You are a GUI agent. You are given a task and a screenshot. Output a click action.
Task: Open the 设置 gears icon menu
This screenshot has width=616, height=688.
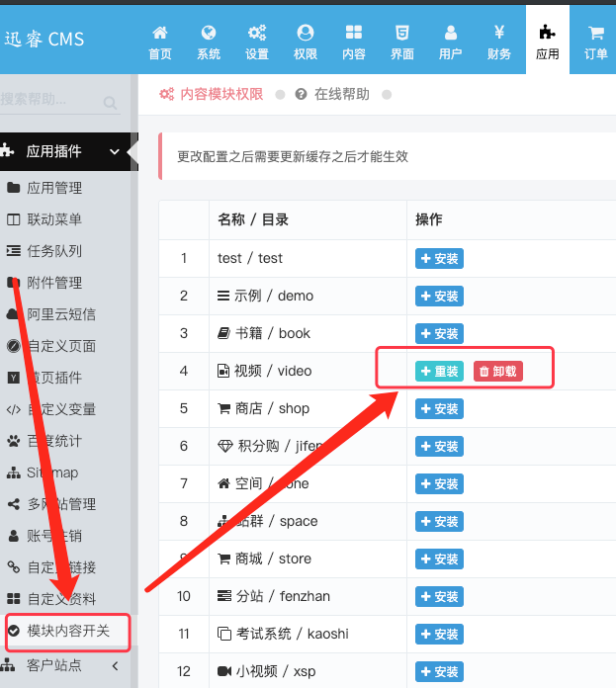click(x=257, y=43)
